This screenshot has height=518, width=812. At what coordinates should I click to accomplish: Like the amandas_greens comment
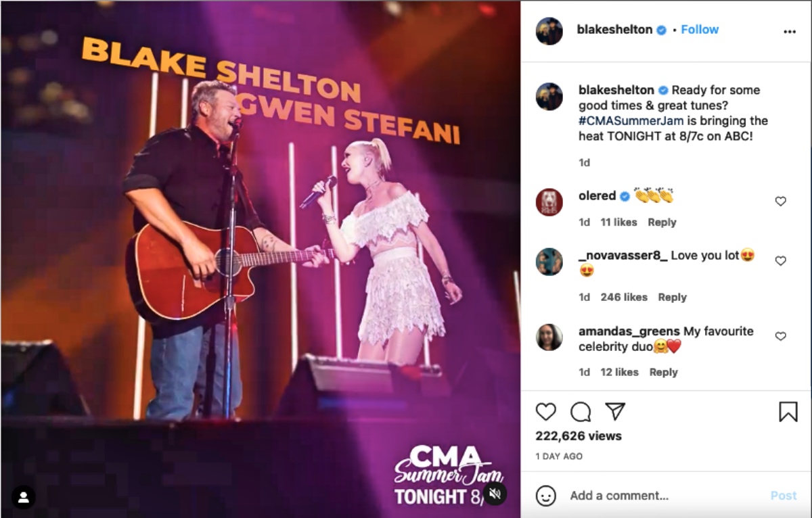click(780, 336)
